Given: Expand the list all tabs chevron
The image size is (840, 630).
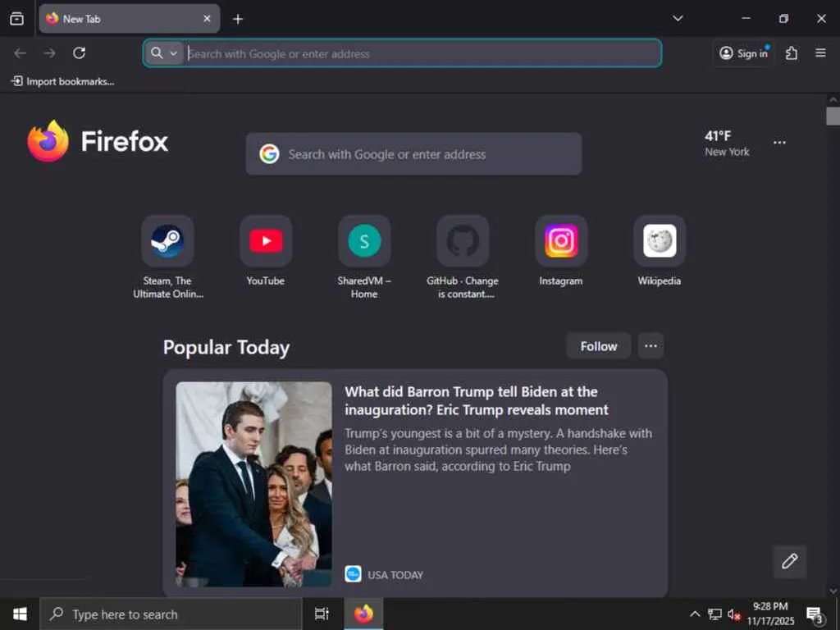Looking at the screenshot, I should click(678, 18).
